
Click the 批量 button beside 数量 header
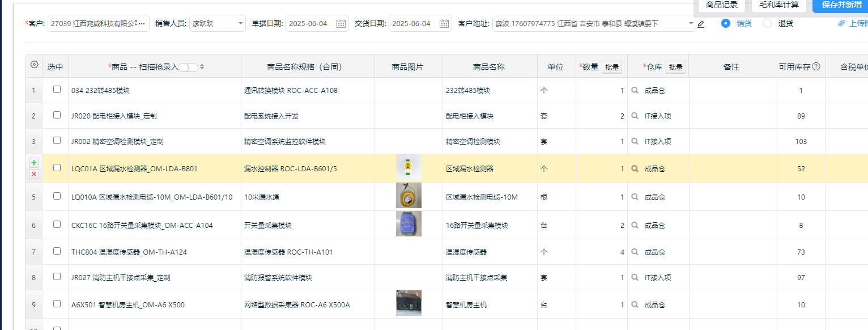point(612,67)
